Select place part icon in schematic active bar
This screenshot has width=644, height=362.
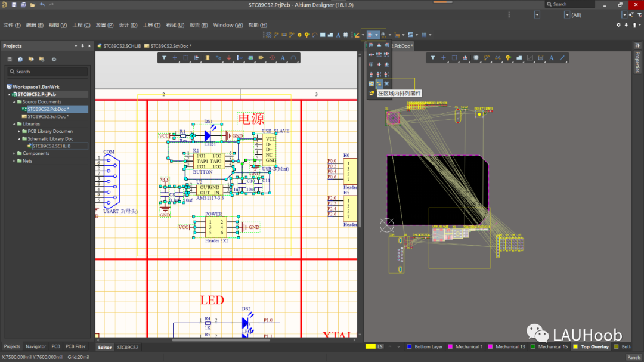click(x=208, y=58)
